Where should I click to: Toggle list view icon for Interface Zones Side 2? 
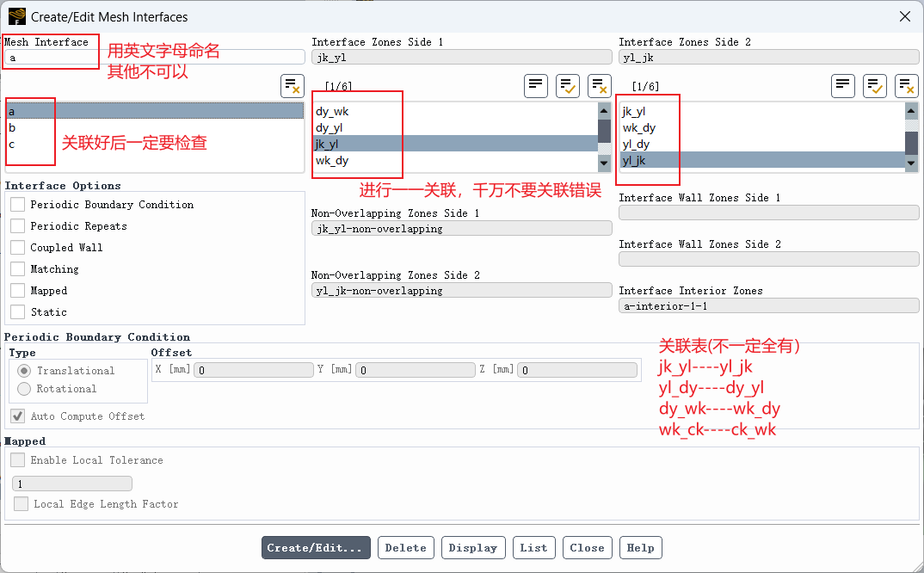843,86
